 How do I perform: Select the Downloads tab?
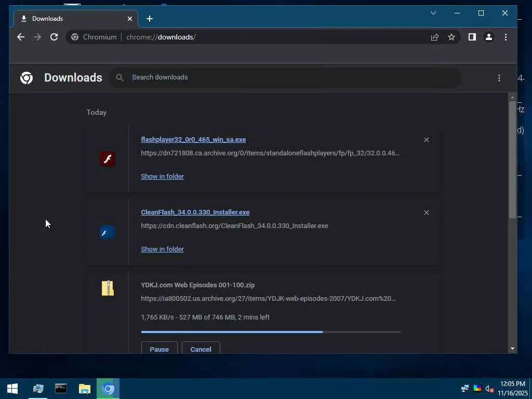(x=76, y=19)
